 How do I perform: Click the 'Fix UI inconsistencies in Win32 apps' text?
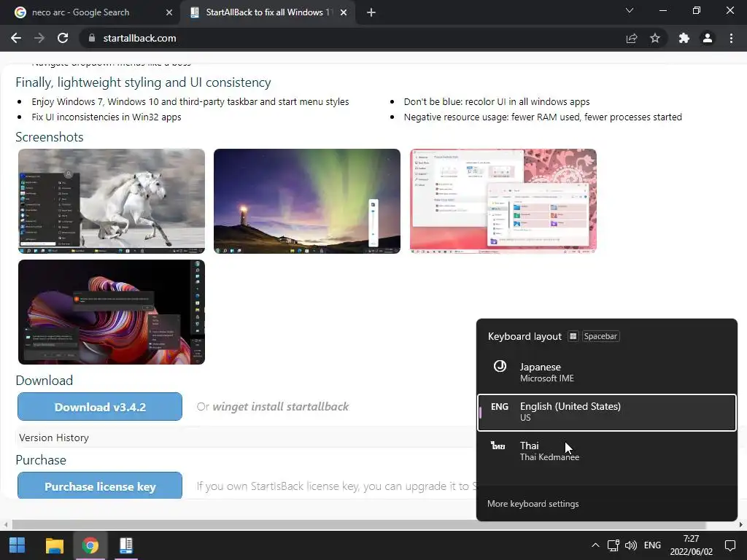(107, 117)
